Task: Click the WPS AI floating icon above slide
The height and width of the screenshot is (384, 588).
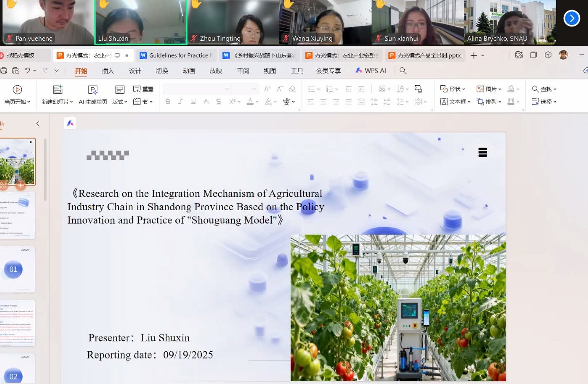Action: 70,123
